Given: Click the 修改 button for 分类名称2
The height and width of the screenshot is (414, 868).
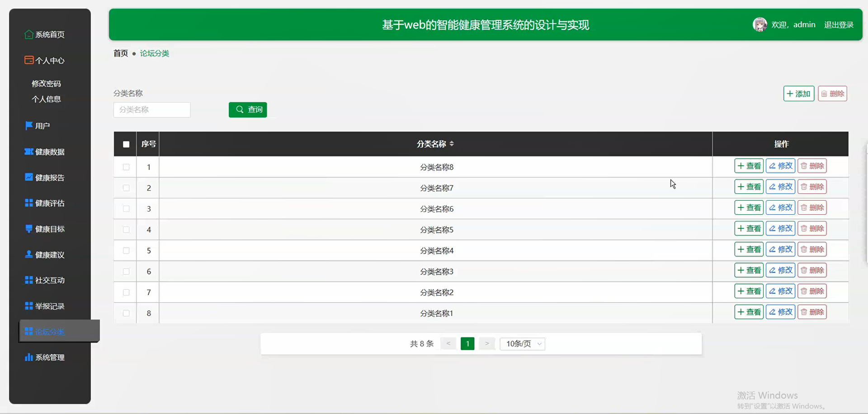Looking at the screenshot, I should [780, 291].
